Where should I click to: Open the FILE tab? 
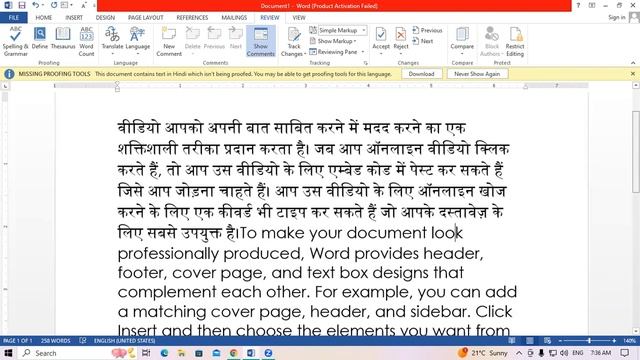click(x=13, y=18)
